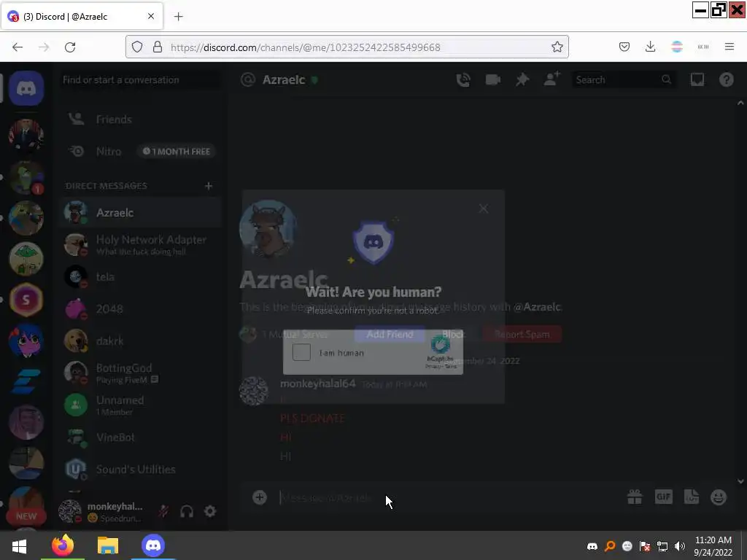Viewport: 747px width, 560px height.
Task: Click the Add Friend button
Action: 390,334
